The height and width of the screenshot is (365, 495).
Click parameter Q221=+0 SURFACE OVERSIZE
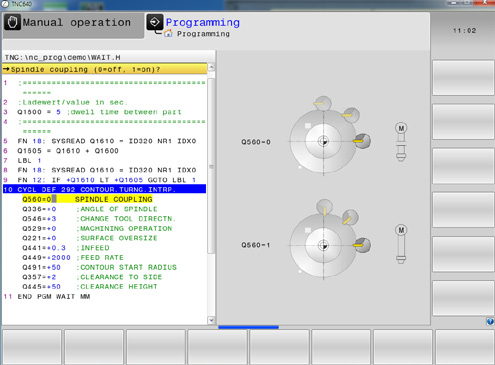(x=90, y=238)
